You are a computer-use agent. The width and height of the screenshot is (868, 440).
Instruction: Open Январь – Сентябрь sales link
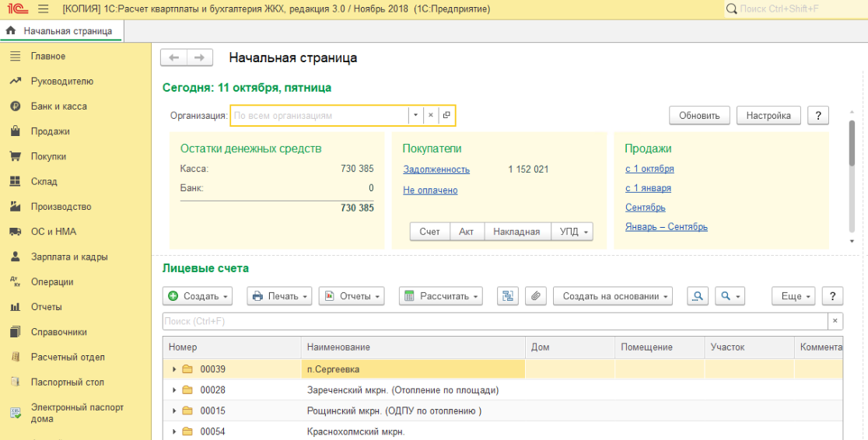tap(667, 227)
